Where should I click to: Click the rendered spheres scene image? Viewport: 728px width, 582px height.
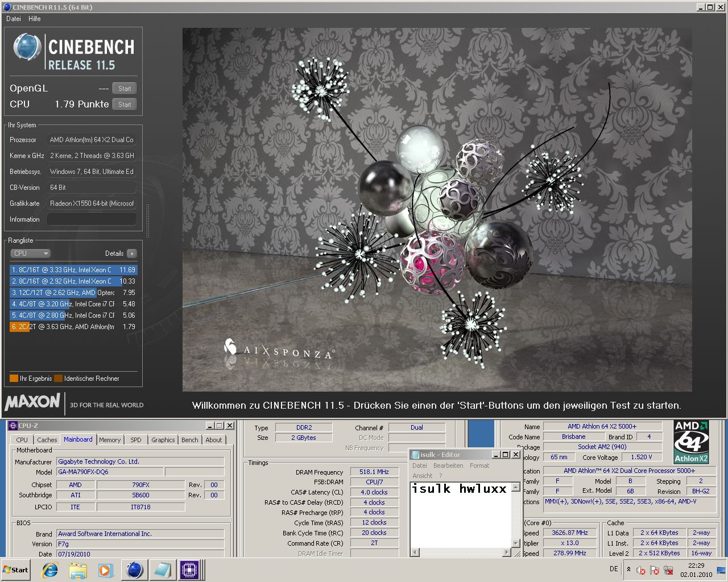coord(437,210)
